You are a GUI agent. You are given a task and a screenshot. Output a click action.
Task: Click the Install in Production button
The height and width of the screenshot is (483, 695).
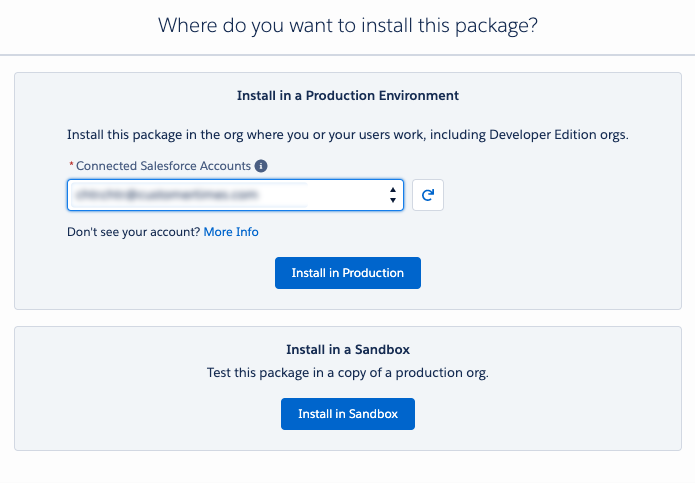tap(347, 273)
